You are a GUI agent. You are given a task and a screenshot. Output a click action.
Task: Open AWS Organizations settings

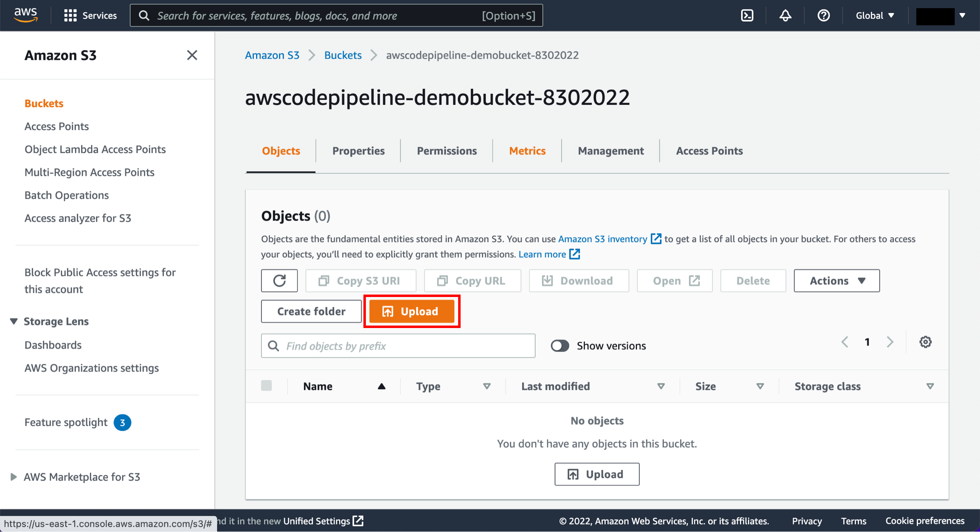point(91,368)
